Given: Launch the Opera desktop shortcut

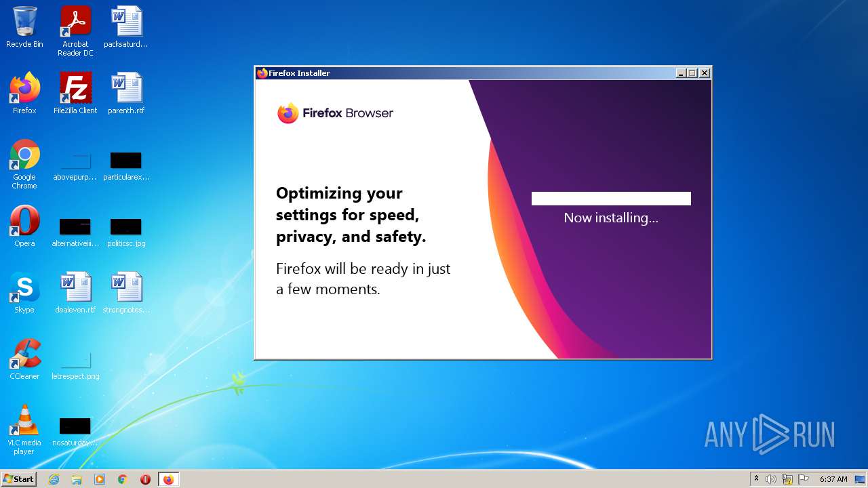Looking at the screenshot, I should coord(24,226).
